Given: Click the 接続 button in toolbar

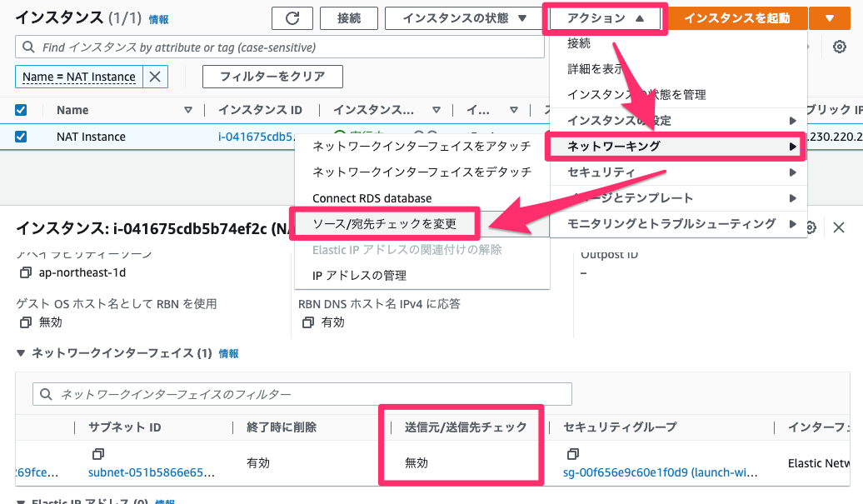Looking at the screenshot, I should [x=349, y=18].
